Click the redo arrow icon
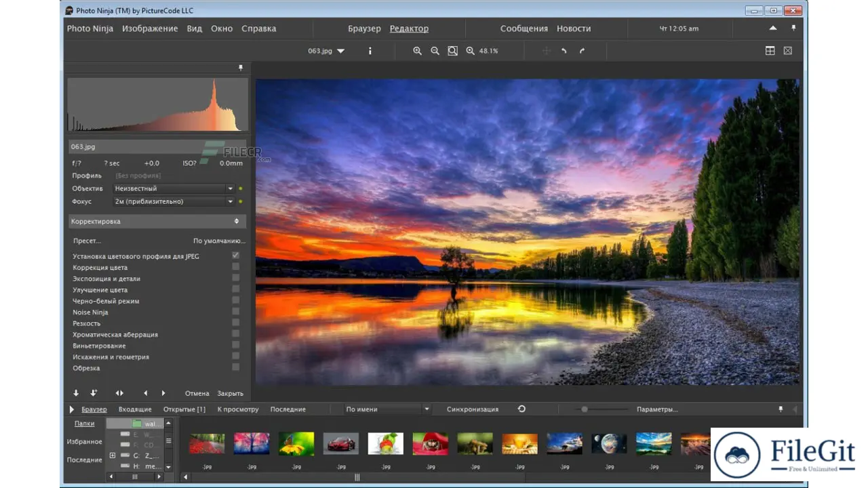Viewport: 868px width, 488px height. click(x=582, y=51)
